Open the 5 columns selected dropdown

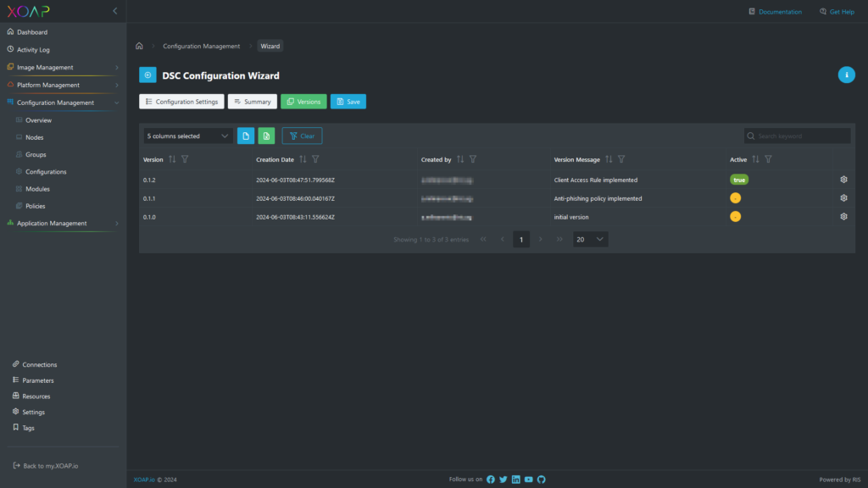[187, 136]
